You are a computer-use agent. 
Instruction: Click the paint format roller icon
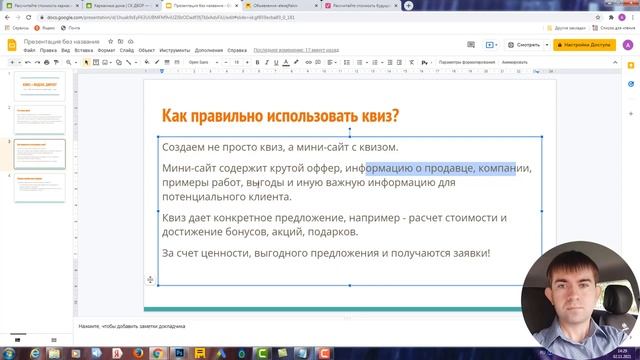[56, 62]
